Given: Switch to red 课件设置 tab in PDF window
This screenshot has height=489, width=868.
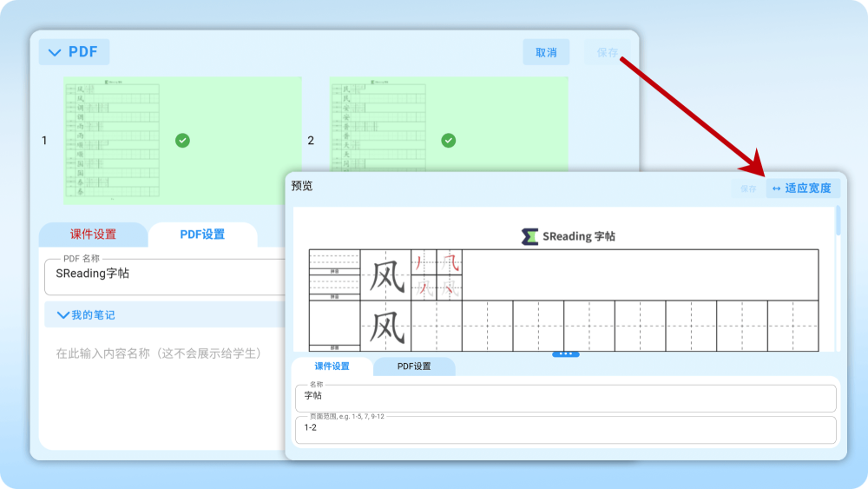Looking at the screenshot, I should (93, 235).
